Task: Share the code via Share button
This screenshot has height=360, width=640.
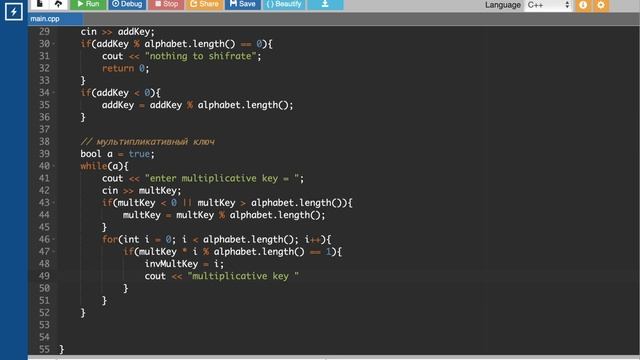Action: pyautogui.click(x=204, y=4)
